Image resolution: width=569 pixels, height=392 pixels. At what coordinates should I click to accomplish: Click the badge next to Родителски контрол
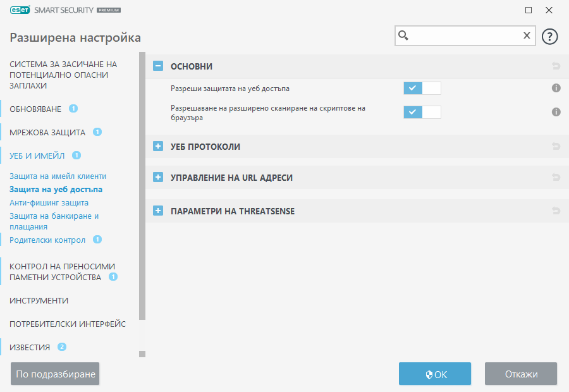[x=97, y=240]
